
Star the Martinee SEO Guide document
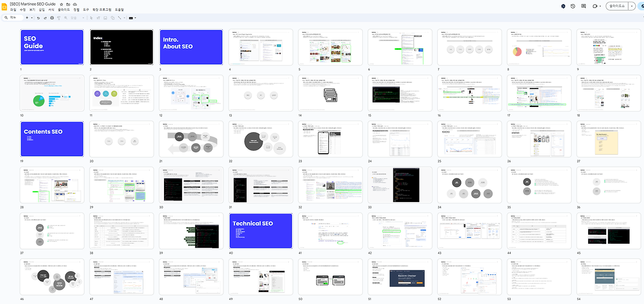pos(61,5)
